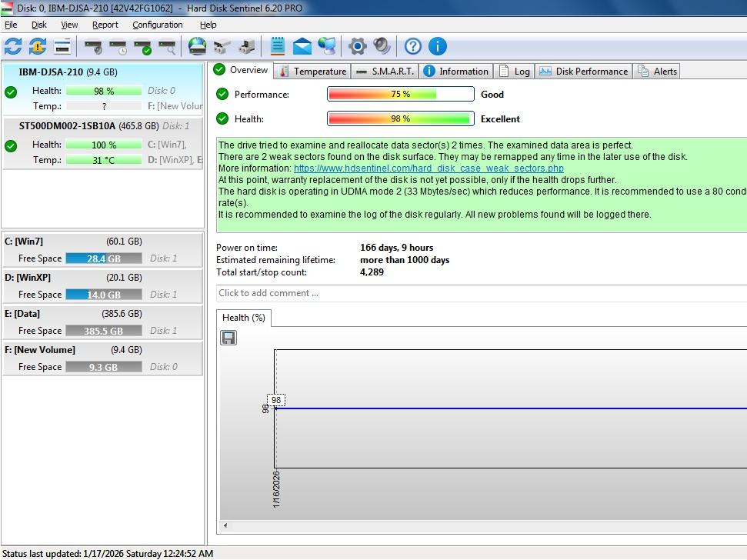Click the save floppy icon above health graph
Screen dimensions: 747x560
pyautogui.click(x=228, y=338)
